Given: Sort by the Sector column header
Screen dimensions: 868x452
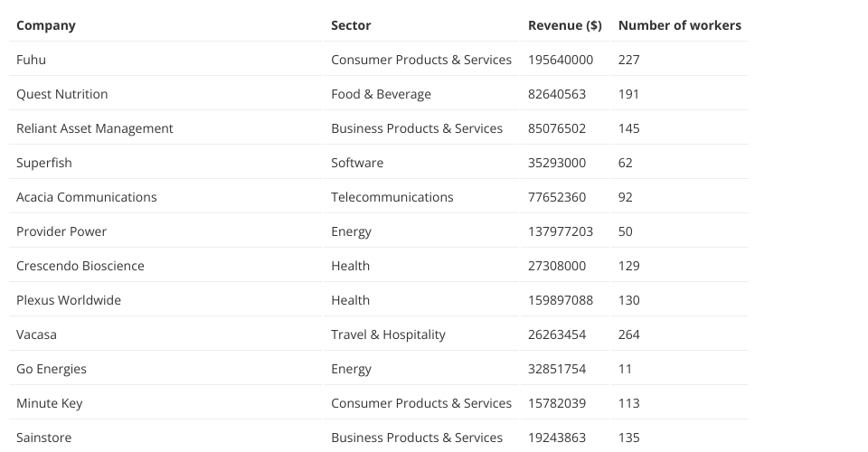Looking at the screenshot, I should tap(351, 25).
